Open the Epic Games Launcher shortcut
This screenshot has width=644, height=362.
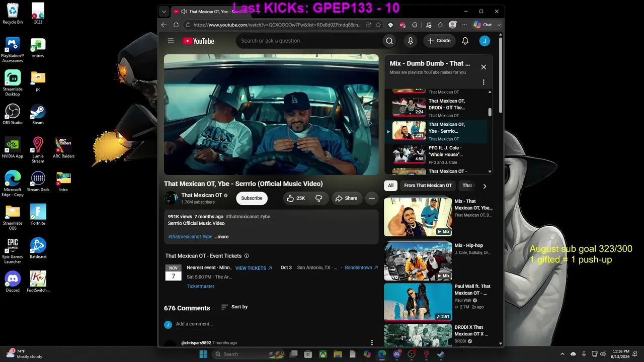[13, 251]
